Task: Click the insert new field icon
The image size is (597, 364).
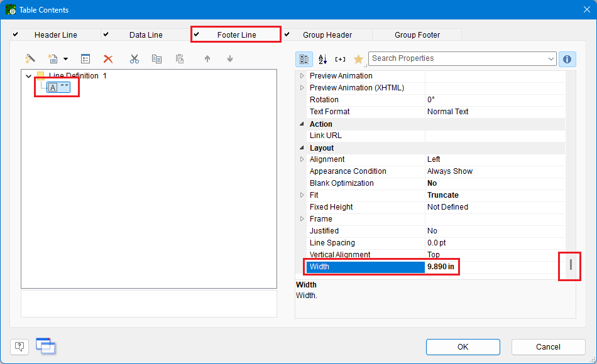Action: pyautogui.click(x=53, y=59)
